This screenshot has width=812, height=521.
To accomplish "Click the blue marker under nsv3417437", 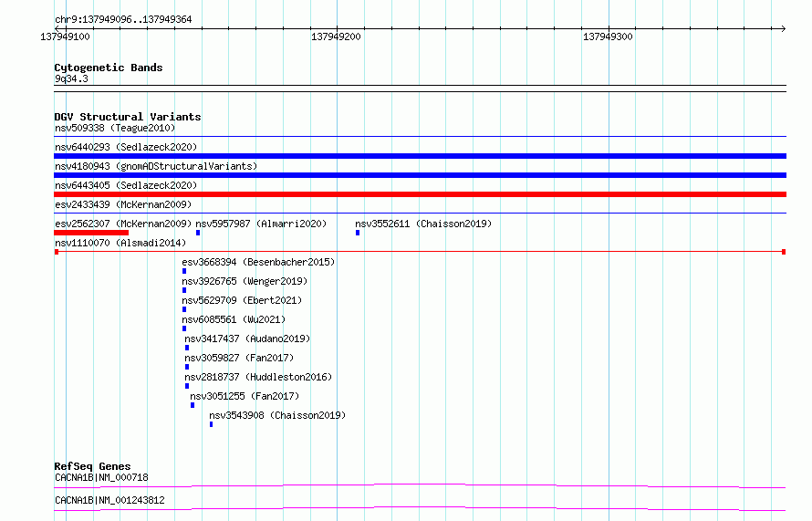I will (187, 348).
